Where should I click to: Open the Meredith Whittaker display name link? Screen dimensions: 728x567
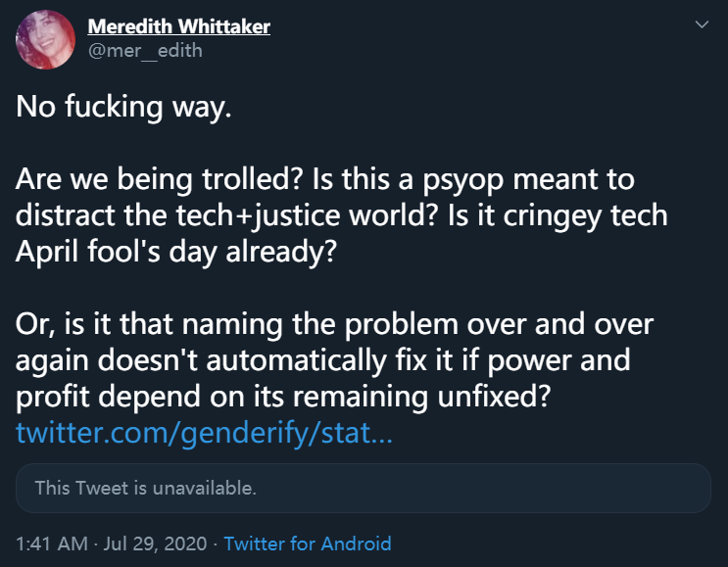[x=179, y=26]
